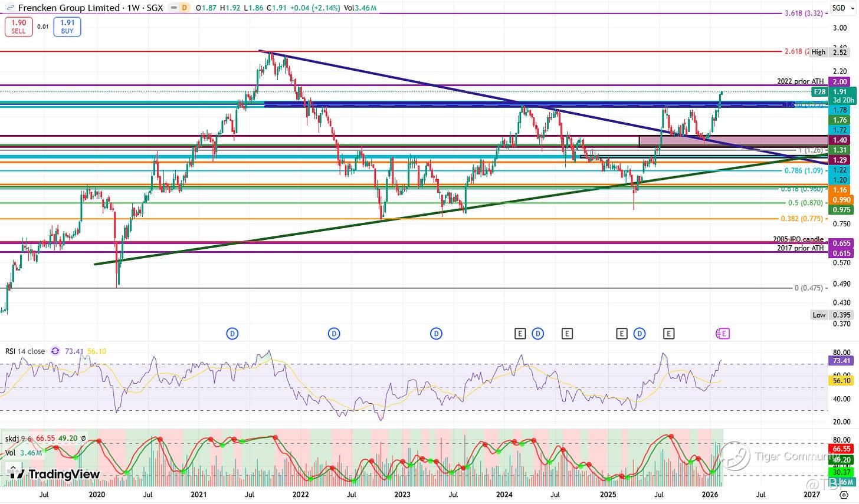Select the pink rectangle zone drawing

click(x=733, y=141)
